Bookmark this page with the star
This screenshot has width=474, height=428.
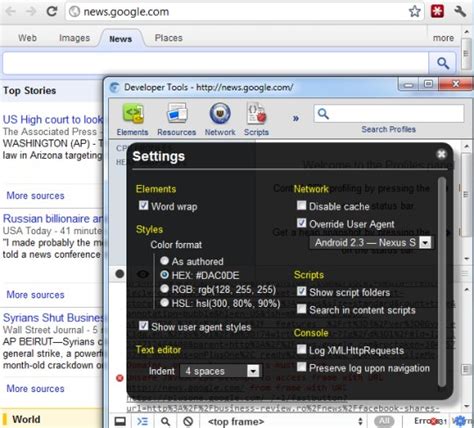[x=415, y=12]
